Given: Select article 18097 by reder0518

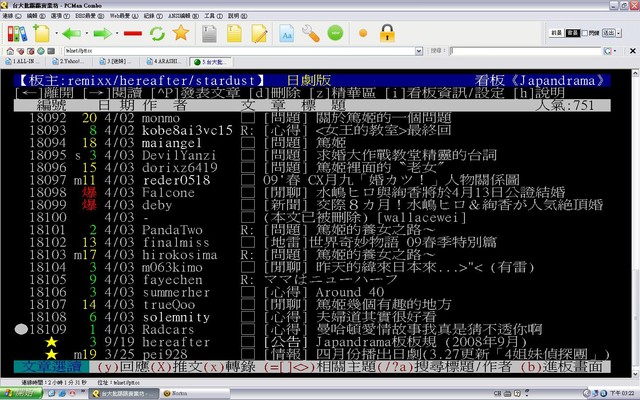Looking at the screenshot, I should point(312,180).
